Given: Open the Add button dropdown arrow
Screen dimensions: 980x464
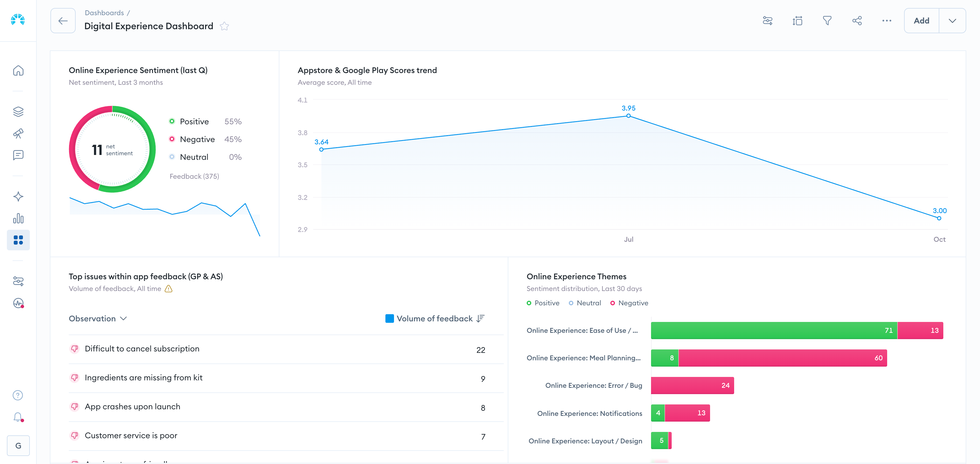Looking at the screenshot, I should (x=952, y=21).
